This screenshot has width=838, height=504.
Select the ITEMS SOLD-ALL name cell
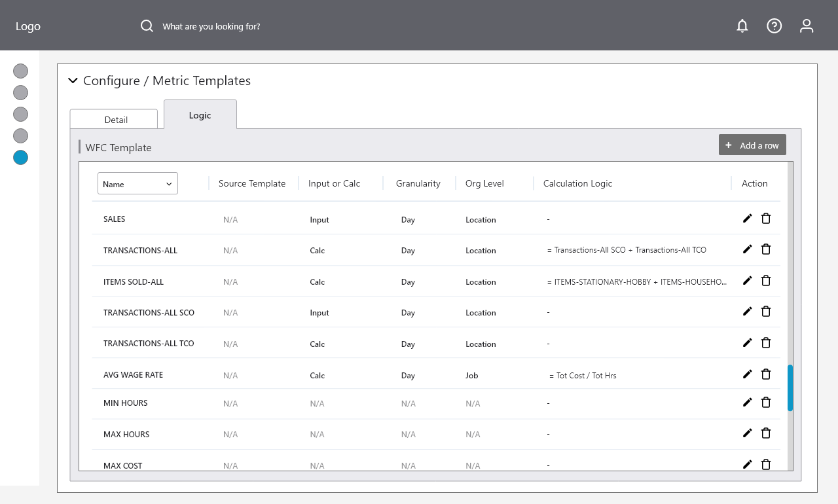[134, 281]
